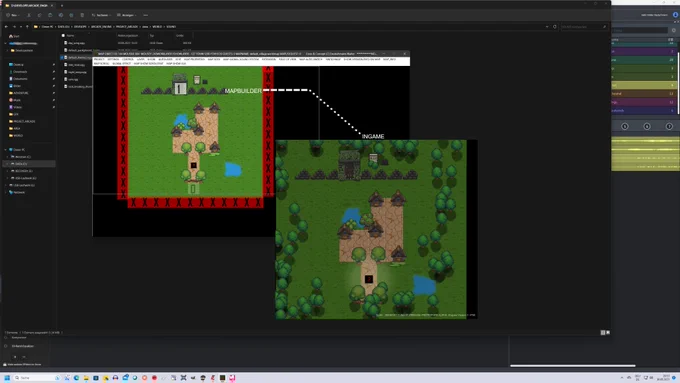Toggle the Kompressor effect power button

(x=6, y=337)
